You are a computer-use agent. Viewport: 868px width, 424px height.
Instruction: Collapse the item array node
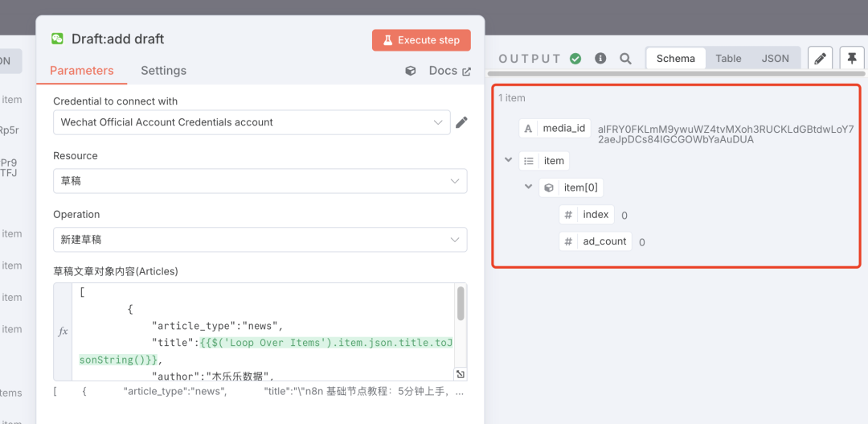(508, 159)
